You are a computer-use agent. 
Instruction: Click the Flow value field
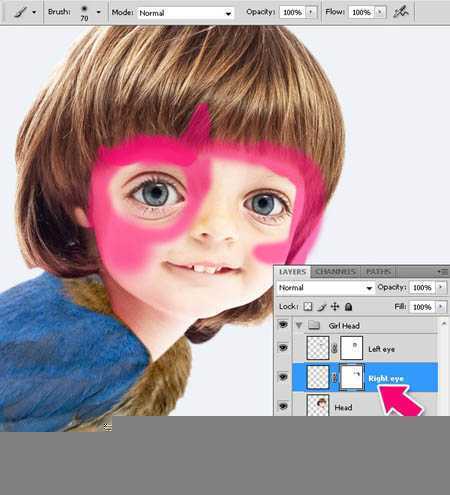click(x=361, y=13)
